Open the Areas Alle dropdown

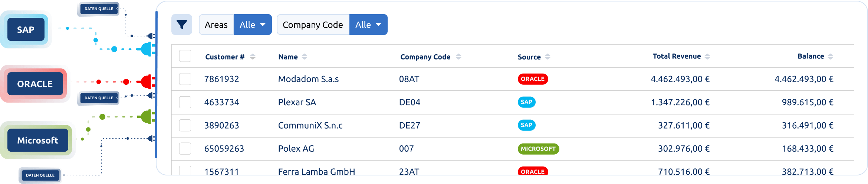click(x=253, y=25)
